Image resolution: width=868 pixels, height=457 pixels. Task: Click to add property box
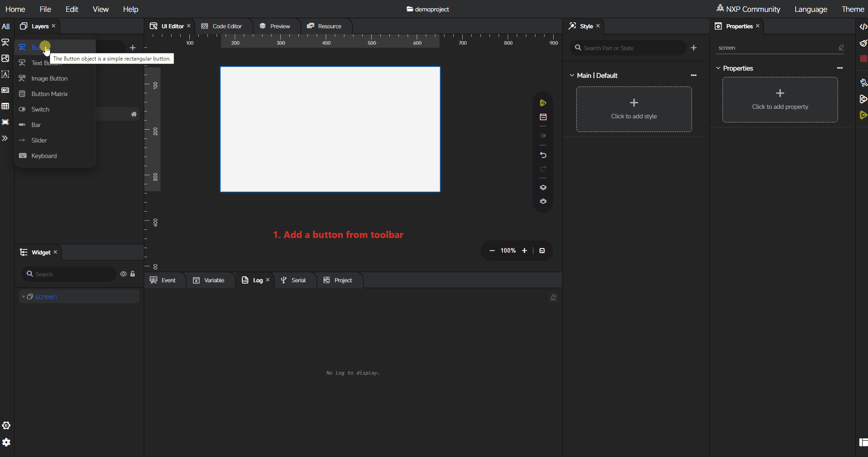(780, 100)
